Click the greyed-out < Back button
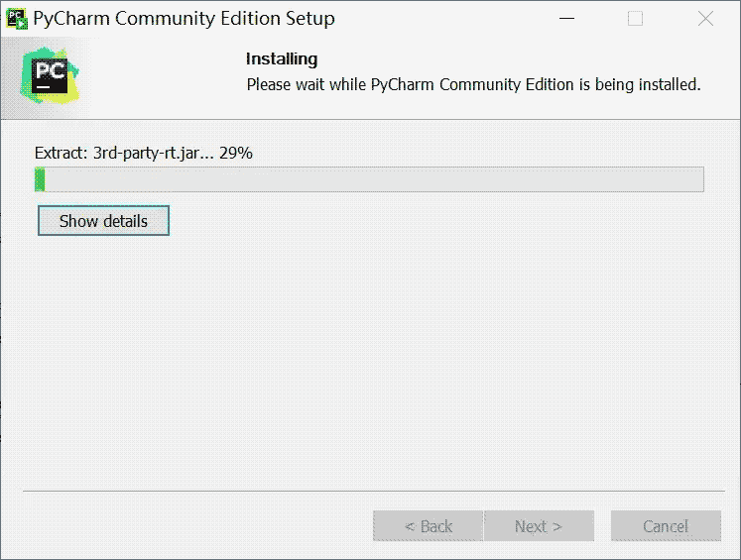 pos(429,526)
